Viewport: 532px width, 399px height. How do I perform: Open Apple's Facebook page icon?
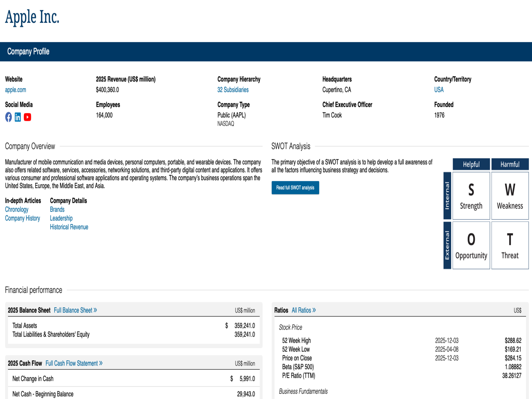coord(9,117)
